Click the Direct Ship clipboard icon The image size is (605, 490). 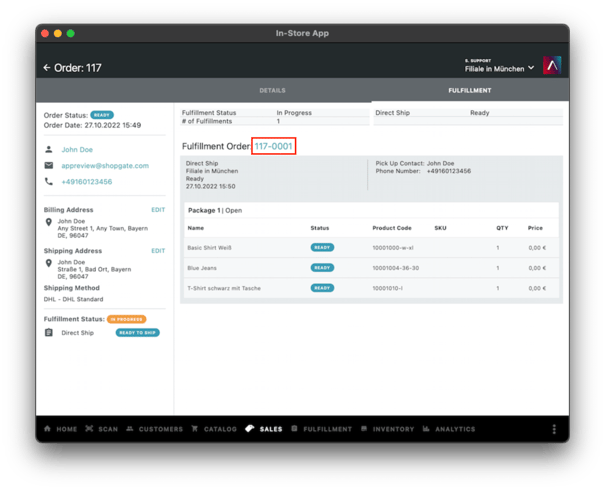[x=49, y=333]
